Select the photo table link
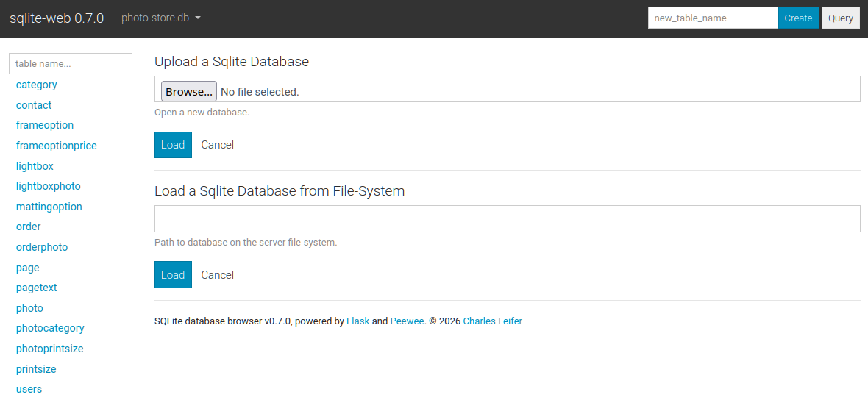 click(x=29, y=308)
